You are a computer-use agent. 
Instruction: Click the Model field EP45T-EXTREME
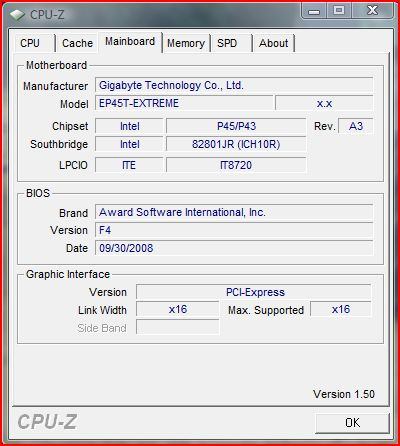[x=184, y=103]
